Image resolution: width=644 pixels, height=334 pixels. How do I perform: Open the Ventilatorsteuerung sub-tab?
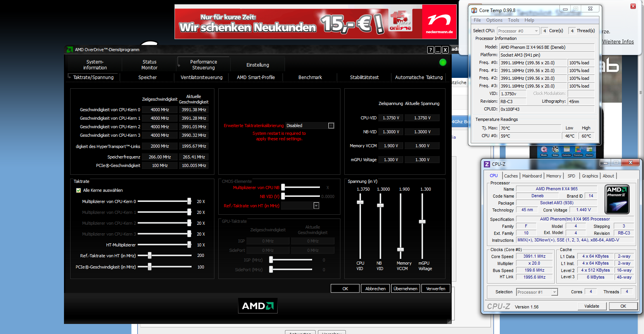202,77
